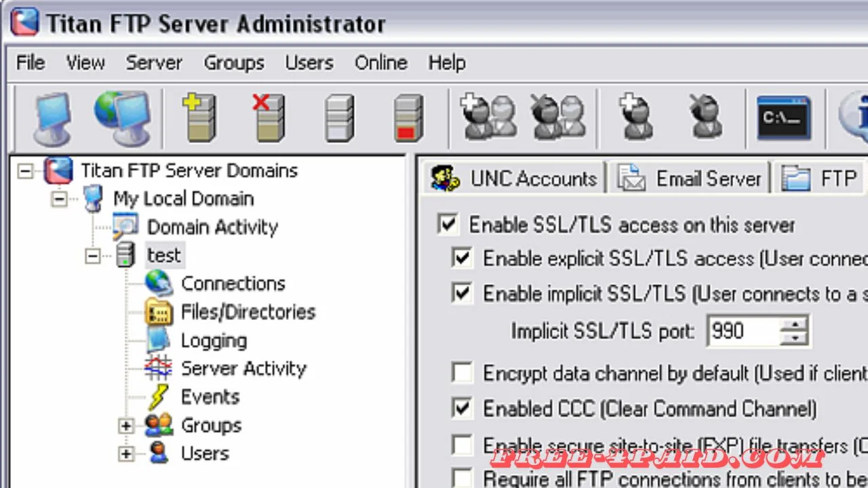Screen dimensions: 868x488
Task: Open the Groups menu
Action: click(x=234, y=63)
